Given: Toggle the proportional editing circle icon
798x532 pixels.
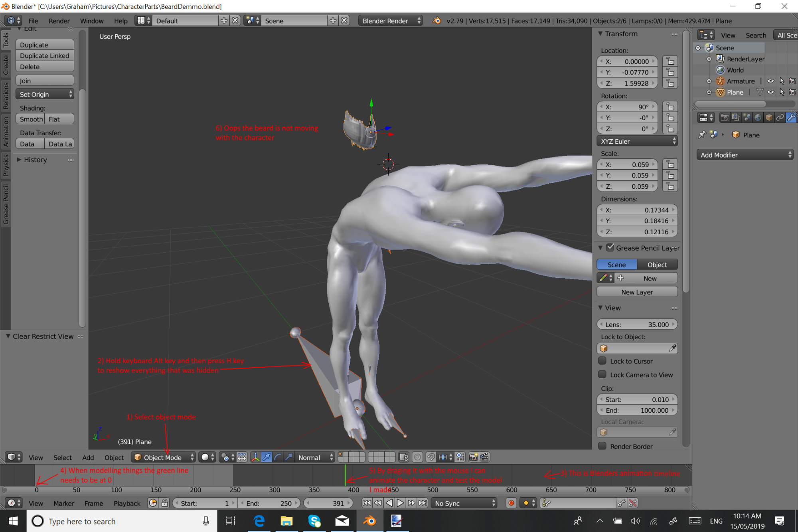Looking at the screenshot, I should (x=417, y=457).
